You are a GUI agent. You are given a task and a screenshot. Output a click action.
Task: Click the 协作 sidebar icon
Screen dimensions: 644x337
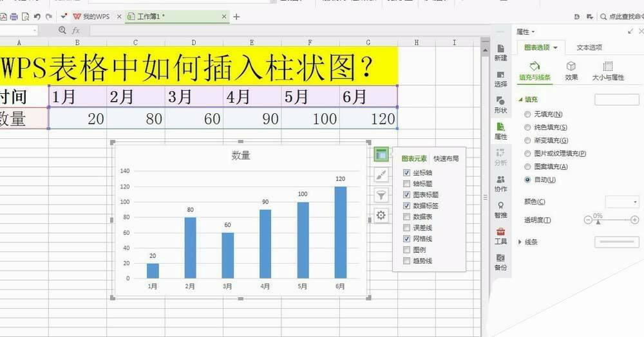500,184
